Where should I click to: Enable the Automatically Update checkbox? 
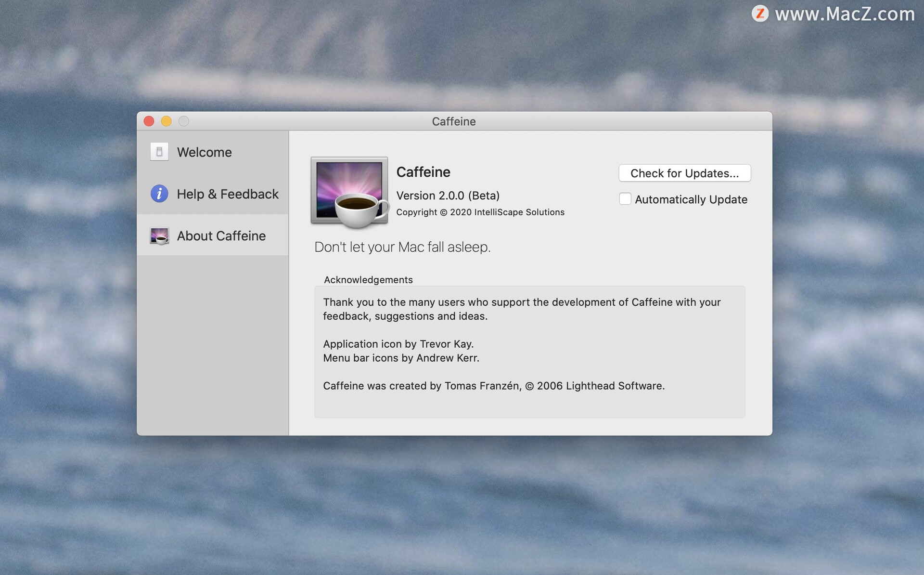(x=625, y=199)
